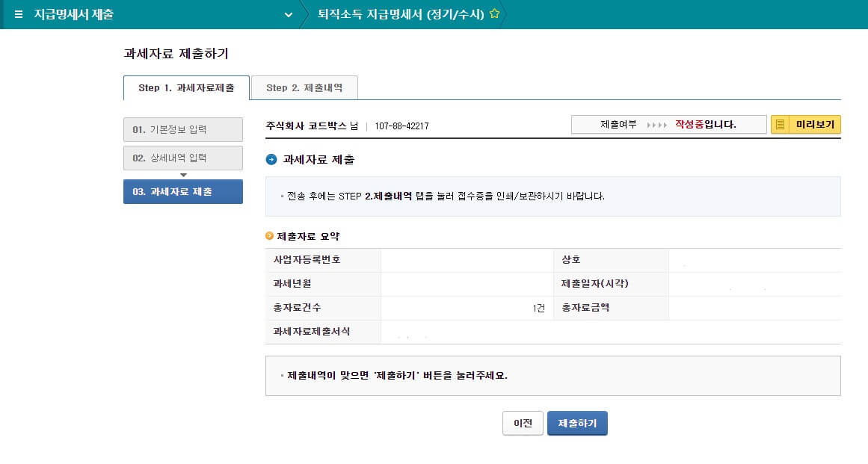Viewport: 868px width, 464px height.
Task: Click business number 107-88-42217
Action: 401,126
